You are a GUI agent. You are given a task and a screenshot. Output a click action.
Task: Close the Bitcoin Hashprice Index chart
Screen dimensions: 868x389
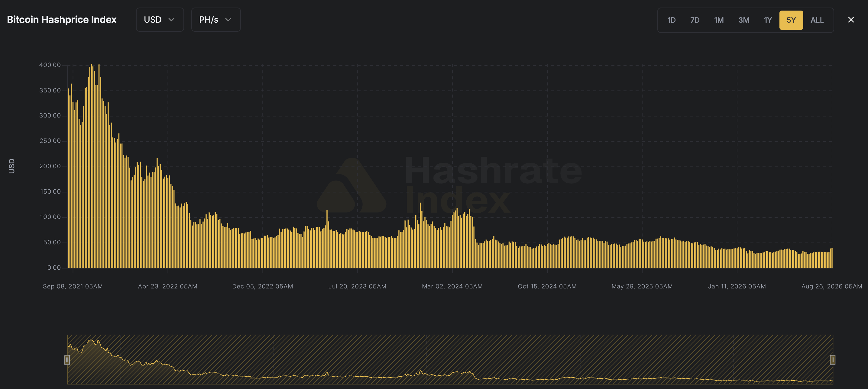point(851,20)
